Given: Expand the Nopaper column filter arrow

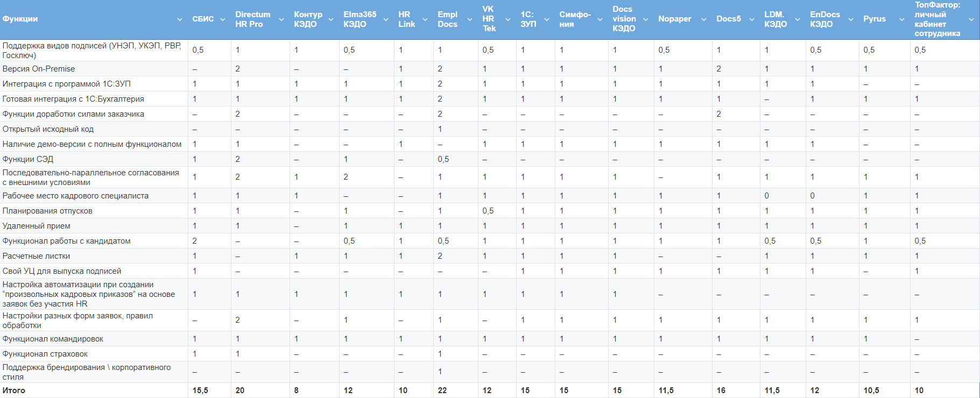Looking at the screenshot, I should (704, 19).
